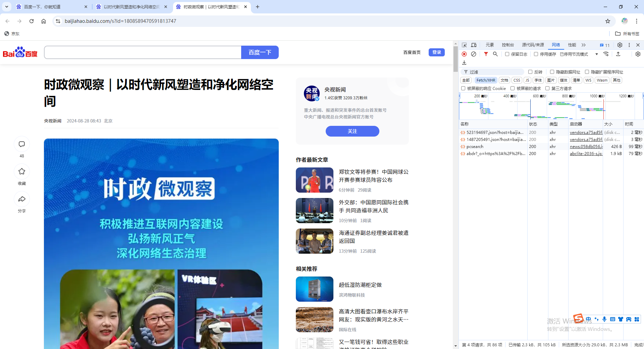The image size is (644, 349).
Task: Open the DevTools three-dot customize menu
Action: coord(629,45)
